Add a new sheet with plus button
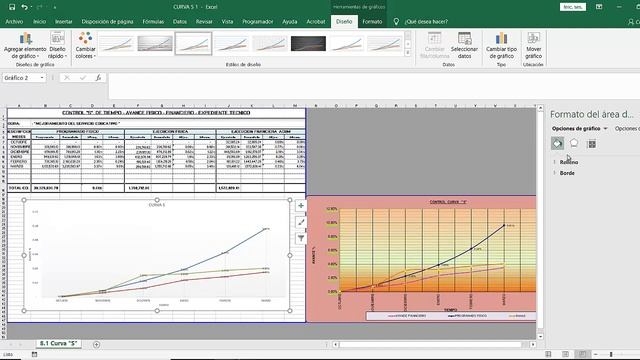 tap(96, 344)
